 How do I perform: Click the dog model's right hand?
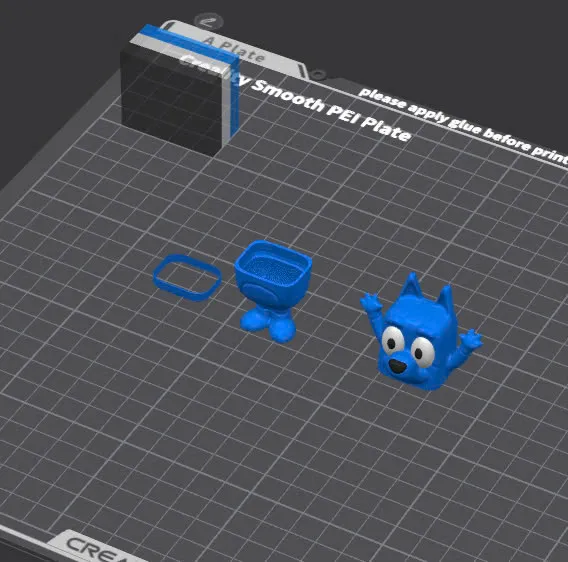471,340
